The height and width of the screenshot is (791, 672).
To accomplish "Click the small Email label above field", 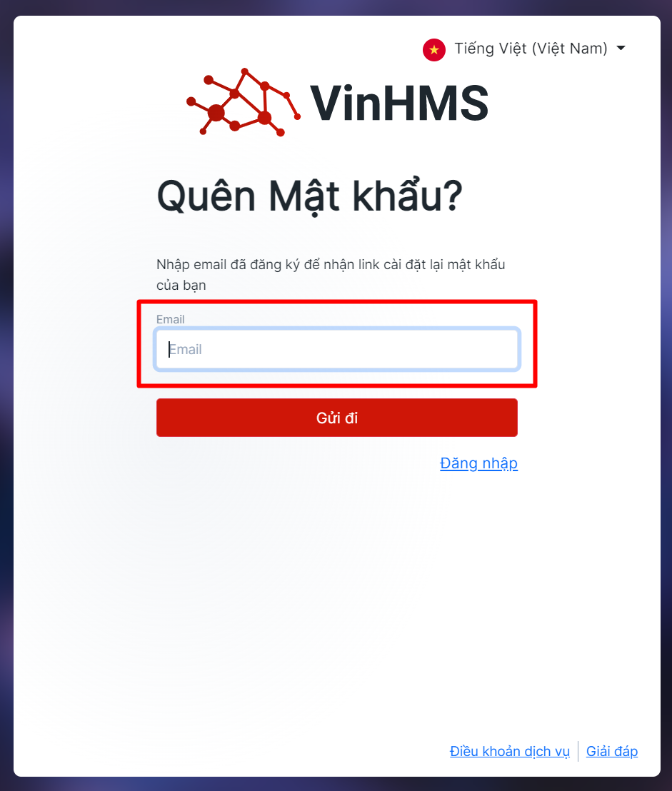I will 171,319.
